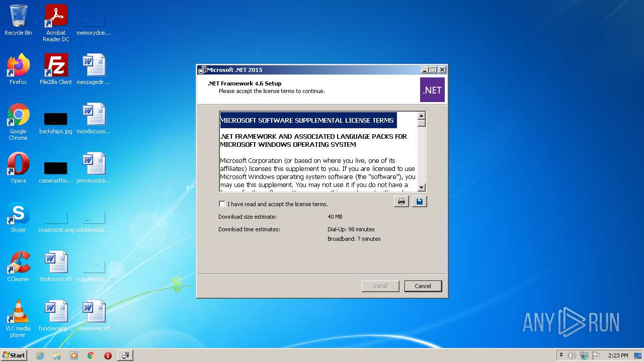This screenshot has height=362, width=644.
Task: Show hidden tray icons arrow
Action: [x=561, y=355]
